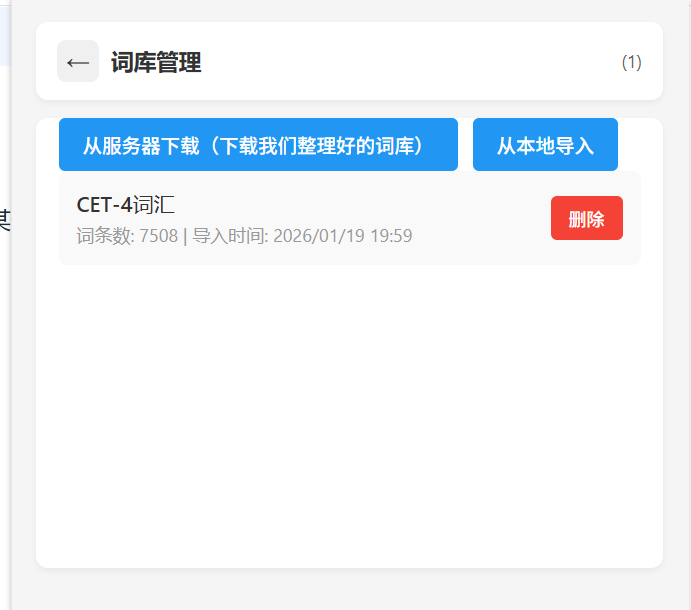Click the 从服务器下载 download button

coord(258,145)
